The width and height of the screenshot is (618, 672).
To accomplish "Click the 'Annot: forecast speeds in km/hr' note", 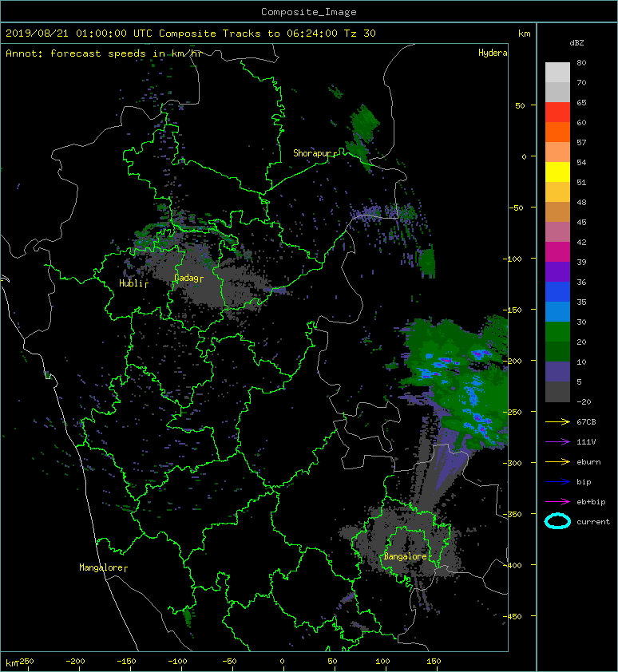I will tap(104, 53).
